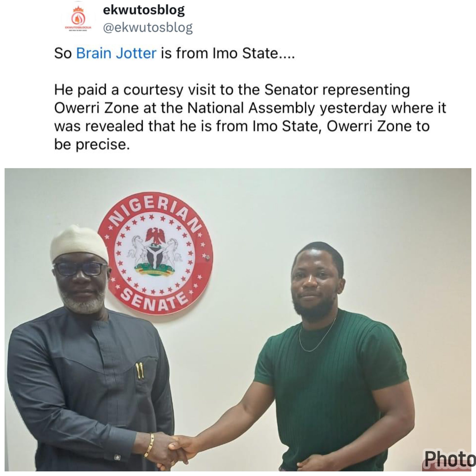The image size is (476, 476).
Task: Click the text "is from Imo State...."
Action: (228, 53)
